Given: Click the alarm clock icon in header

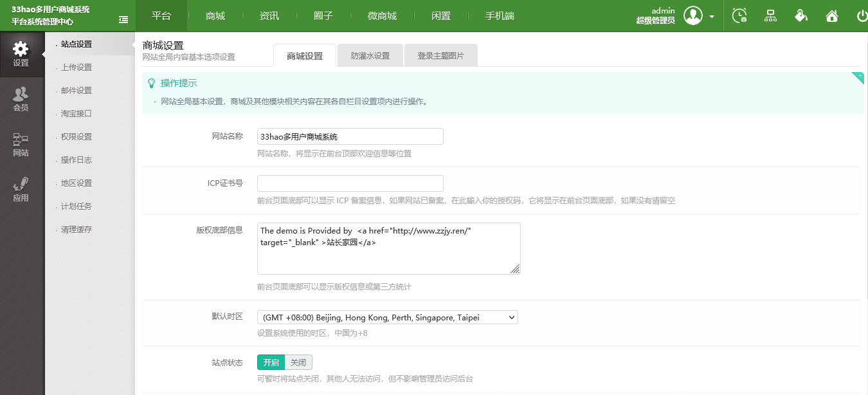Looking at the screenshot, I should pos(740,16).
